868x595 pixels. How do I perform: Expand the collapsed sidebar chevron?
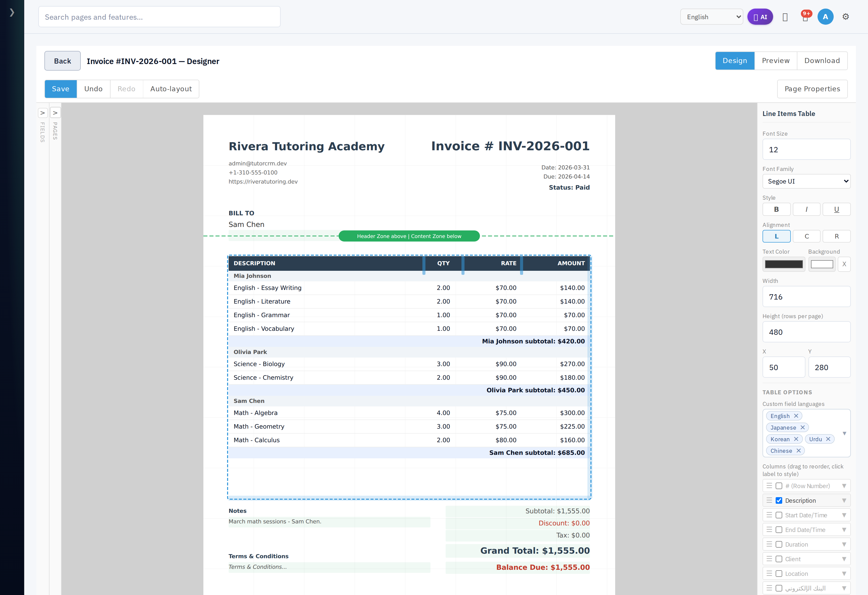[12, 12]
